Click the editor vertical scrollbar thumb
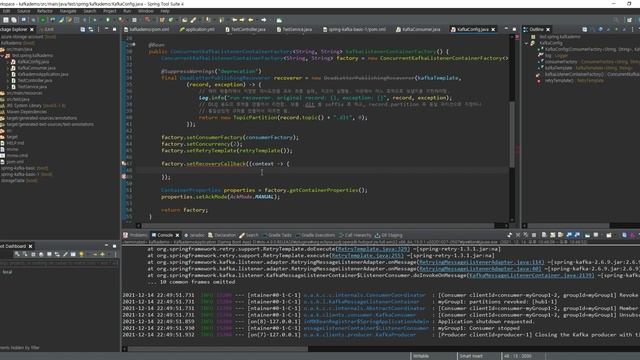The height and width of the screenshot is (360, 640). coord(512,134)
